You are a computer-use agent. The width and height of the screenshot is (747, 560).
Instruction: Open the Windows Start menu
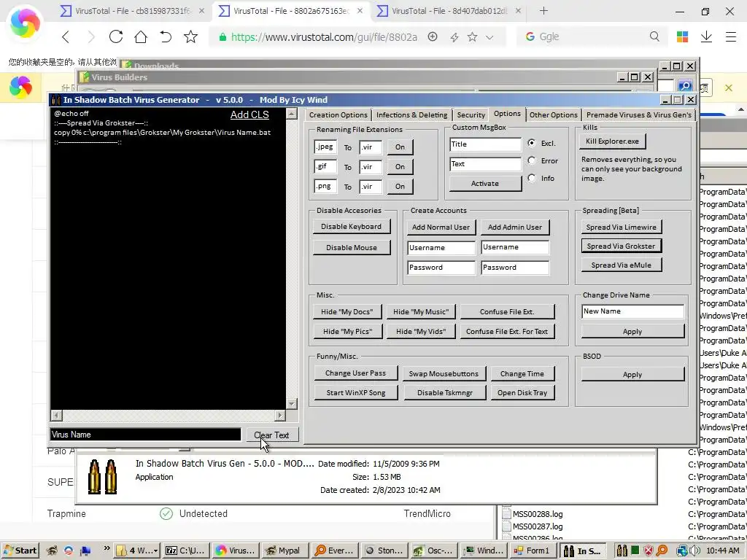20,551
